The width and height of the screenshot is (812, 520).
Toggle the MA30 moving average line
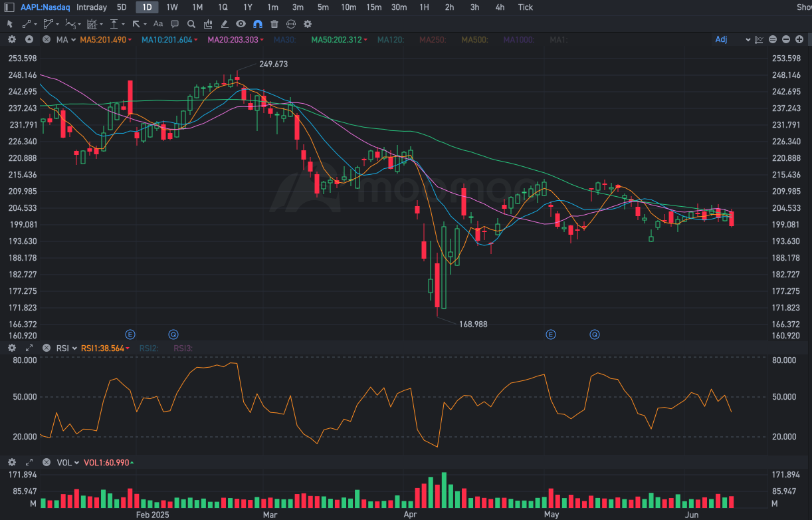(284, 40)
